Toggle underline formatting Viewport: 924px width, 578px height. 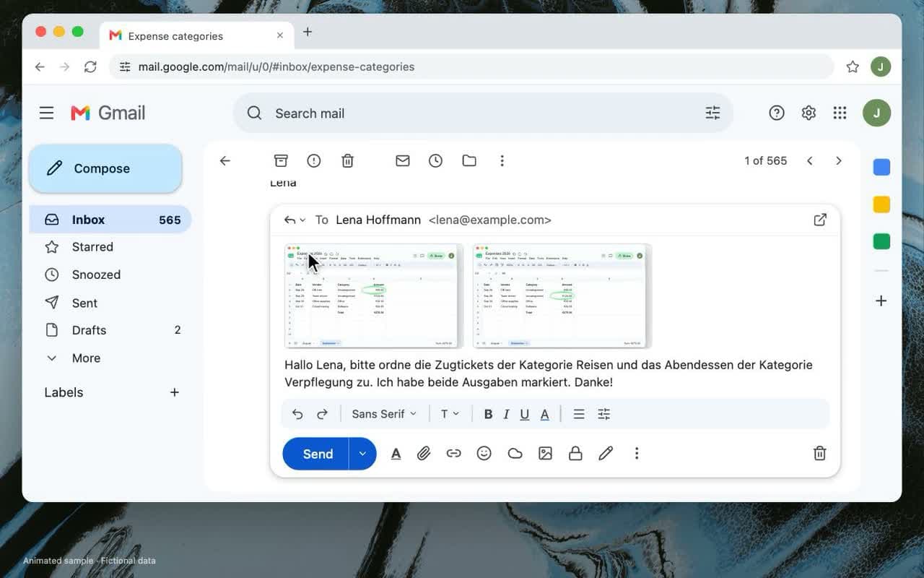[x=525, y=414]
